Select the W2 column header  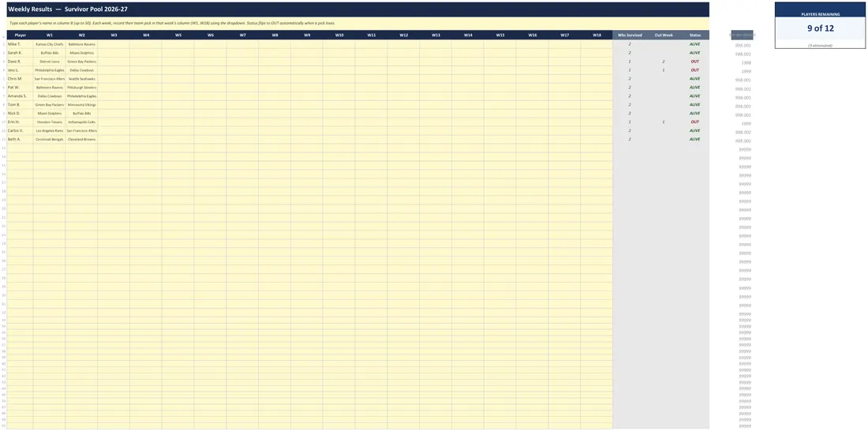pyautogui.click(x=81, y=35)
